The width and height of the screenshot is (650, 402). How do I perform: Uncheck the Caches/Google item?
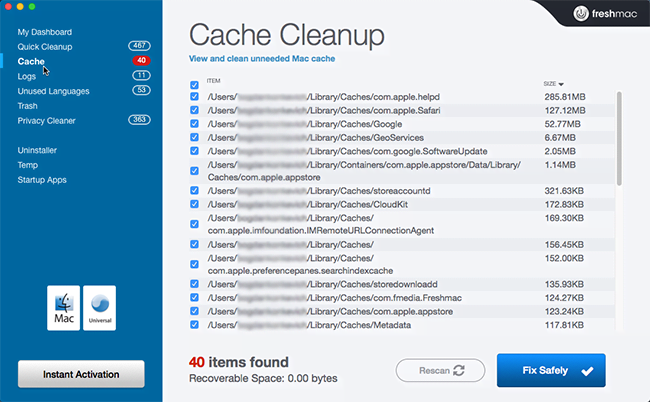pos(194,124)
